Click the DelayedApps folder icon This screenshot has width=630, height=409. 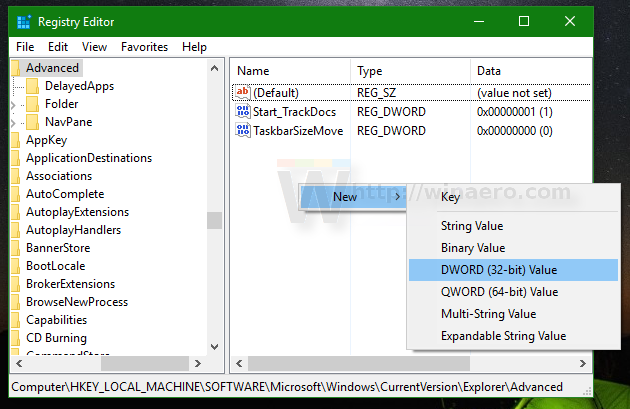tap(33, 86)
